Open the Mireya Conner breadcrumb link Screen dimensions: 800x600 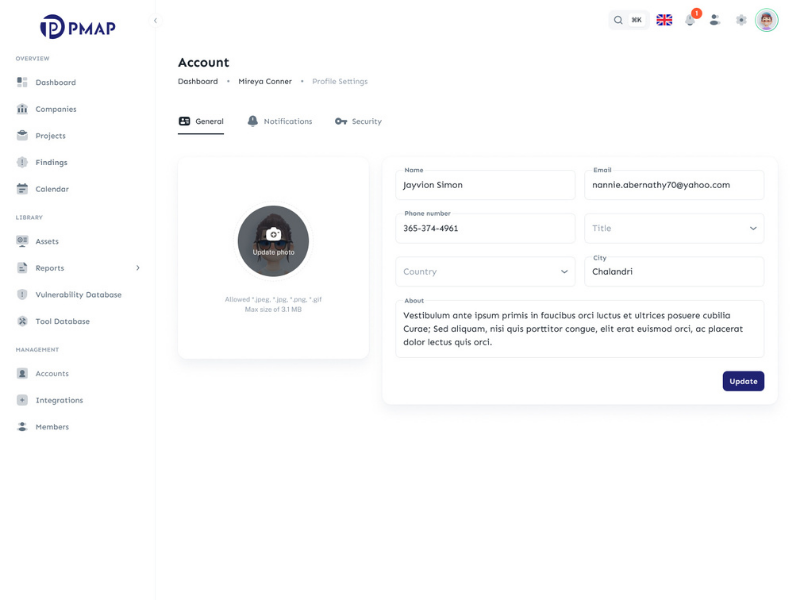(x=265, y=81)
